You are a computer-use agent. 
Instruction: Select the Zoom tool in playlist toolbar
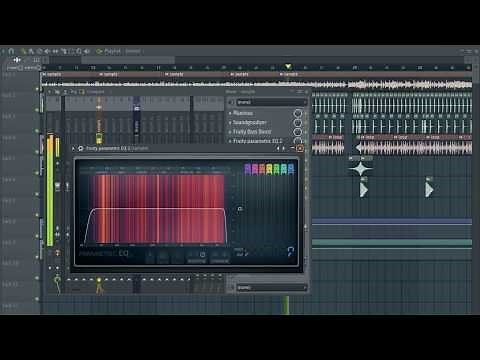click(79, 51)
